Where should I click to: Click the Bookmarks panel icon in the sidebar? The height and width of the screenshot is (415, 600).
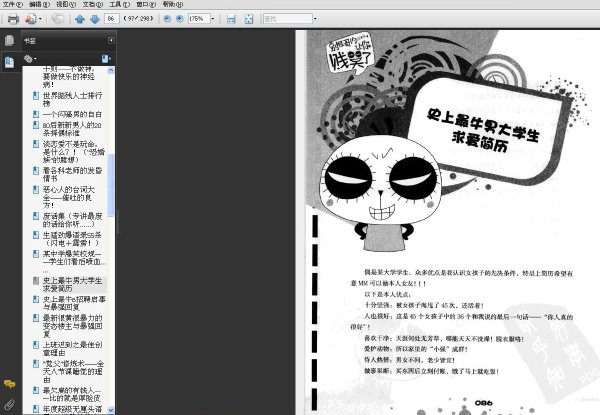(x=9, y=62)
